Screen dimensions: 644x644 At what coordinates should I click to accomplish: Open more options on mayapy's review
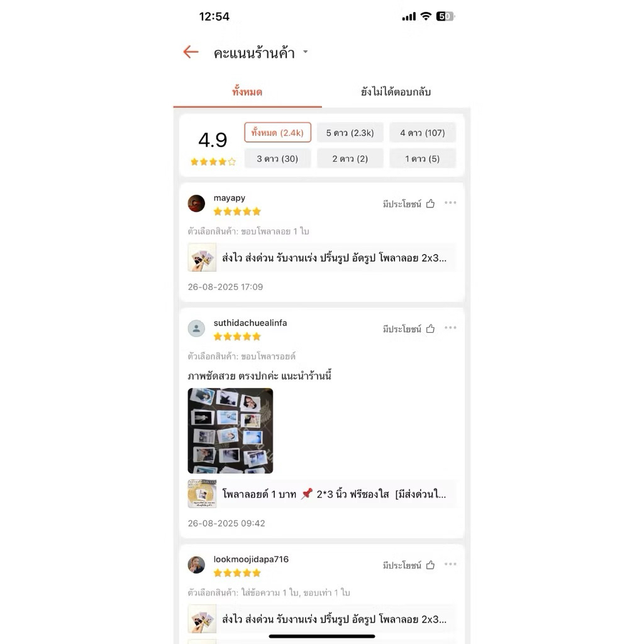(x=450, y=203)
